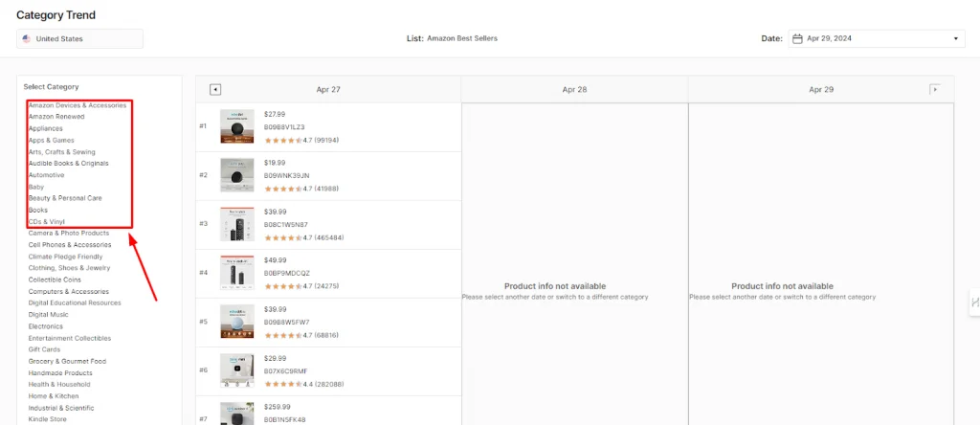
Task: Open the #4 product thumbnail B0BP9MDCQZ
Action: [x=237, y=273]
